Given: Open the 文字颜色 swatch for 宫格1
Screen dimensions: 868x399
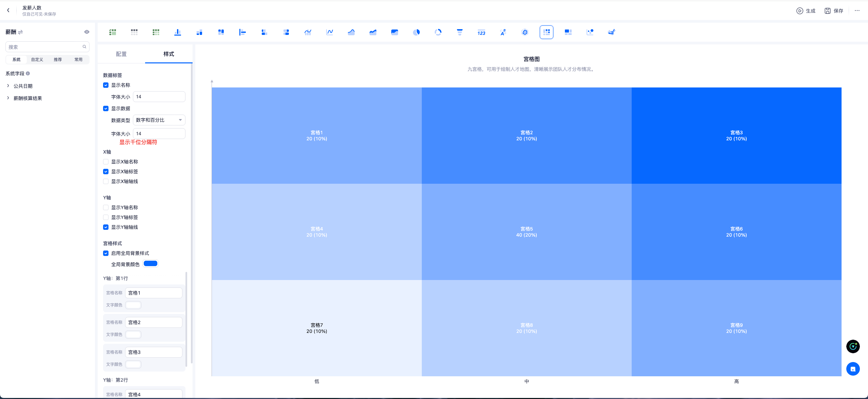Looking at the screenshot, I should tap(133, 305).
